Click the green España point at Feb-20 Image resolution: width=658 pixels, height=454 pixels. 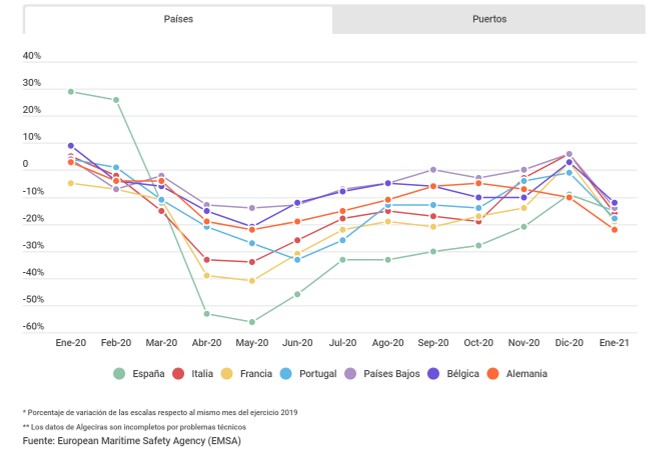tap(116, 100)
